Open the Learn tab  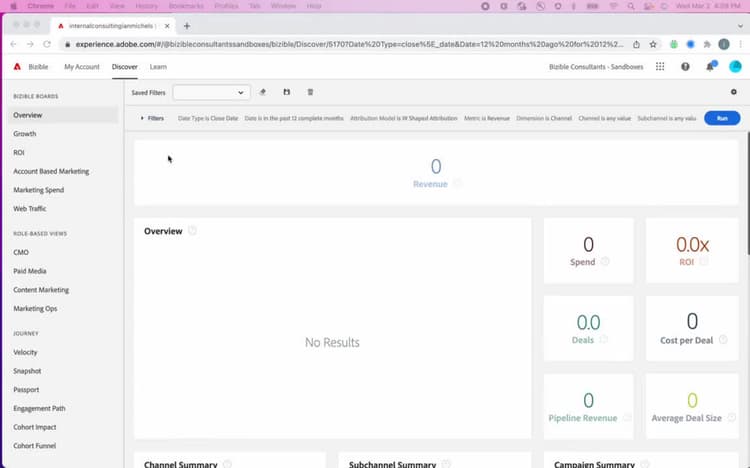coord(158,67)
